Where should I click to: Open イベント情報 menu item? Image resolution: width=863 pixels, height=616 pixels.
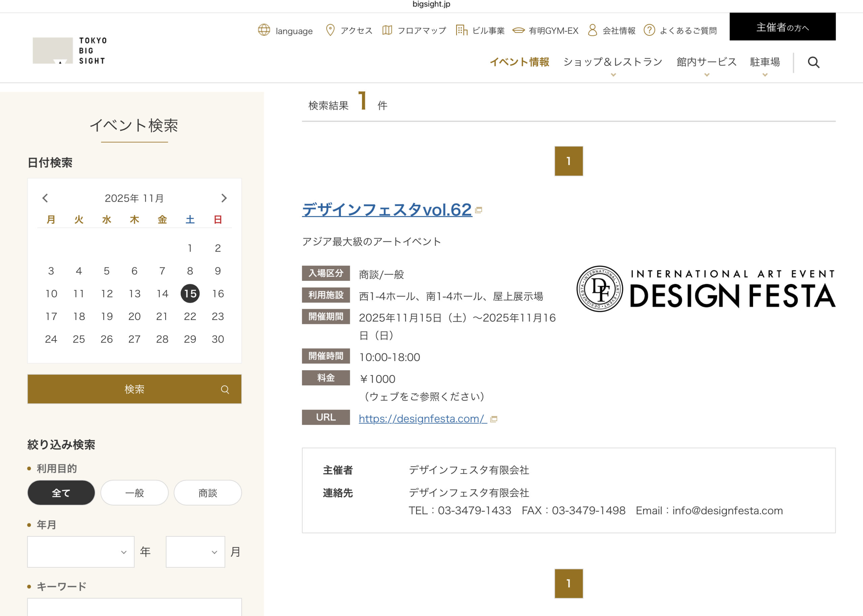point(519,62)
